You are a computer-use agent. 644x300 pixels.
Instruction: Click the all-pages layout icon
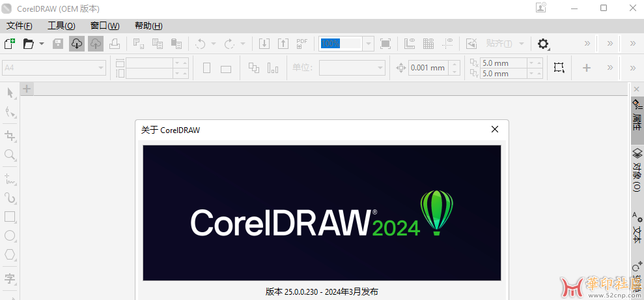254,68
